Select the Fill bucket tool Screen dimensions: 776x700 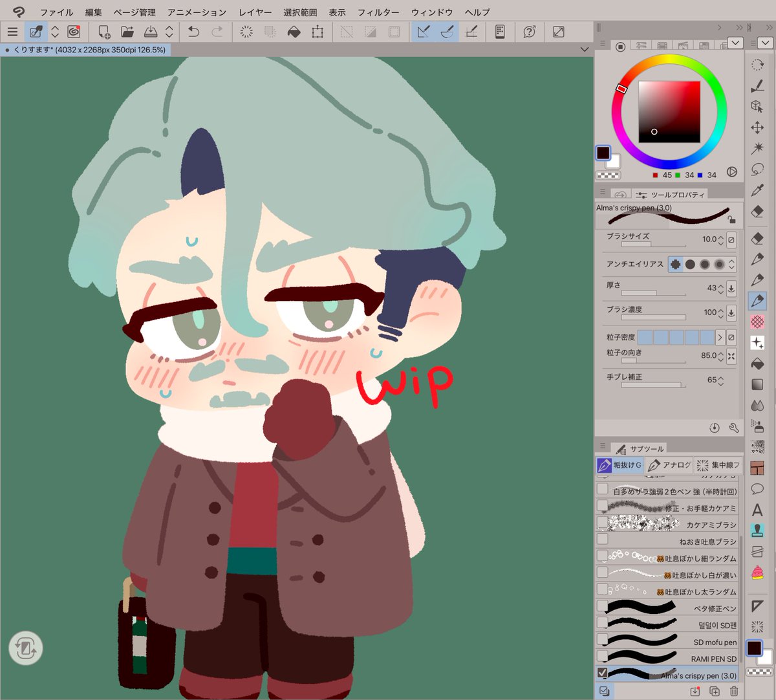tap(757, 364)
